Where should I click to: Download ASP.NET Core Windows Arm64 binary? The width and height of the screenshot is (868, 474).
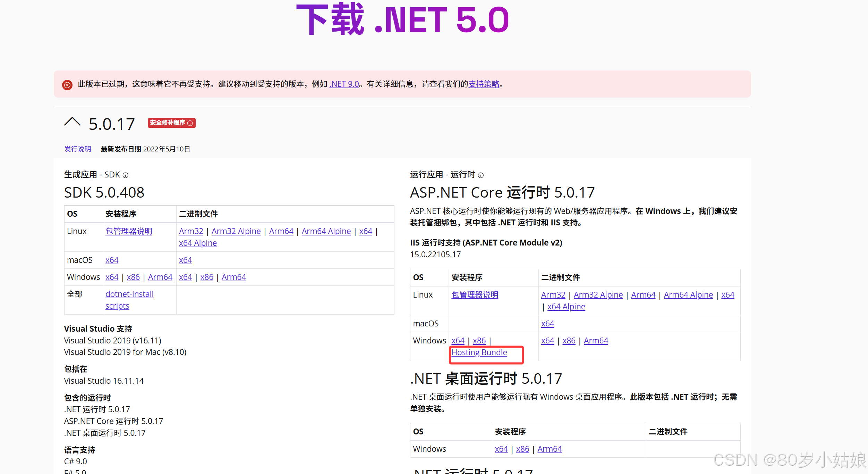pos(596,341)
